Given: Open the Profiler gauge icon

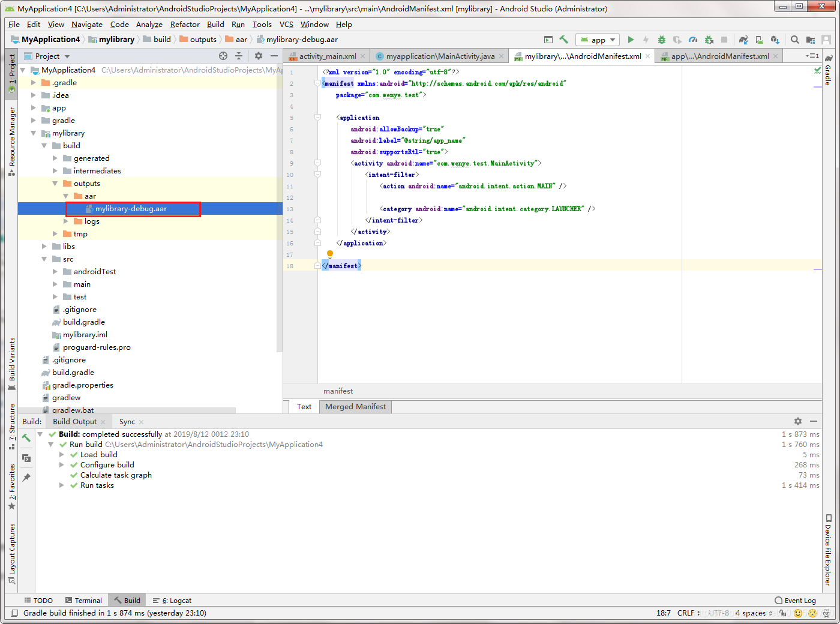Looking at the screenshot, I should coord(693,40).
